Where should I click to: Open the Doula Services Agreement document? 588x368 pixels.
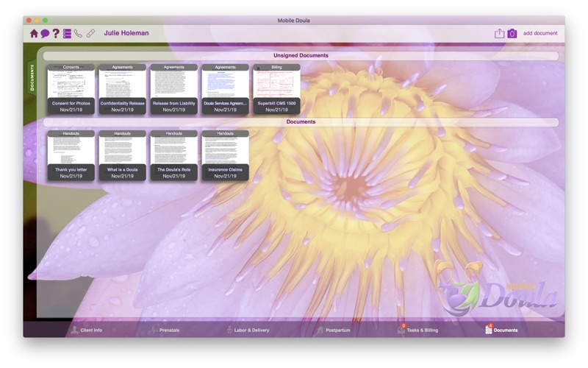225,89
